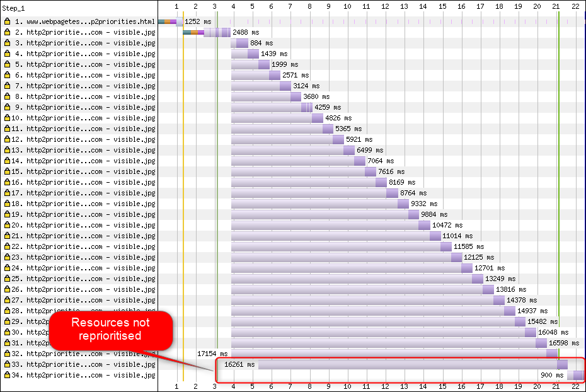Image resolution: width=586 pixels, height=392 pixels.
Task: Click the padlock icon on row 11
Action: [x=7, y=129]
